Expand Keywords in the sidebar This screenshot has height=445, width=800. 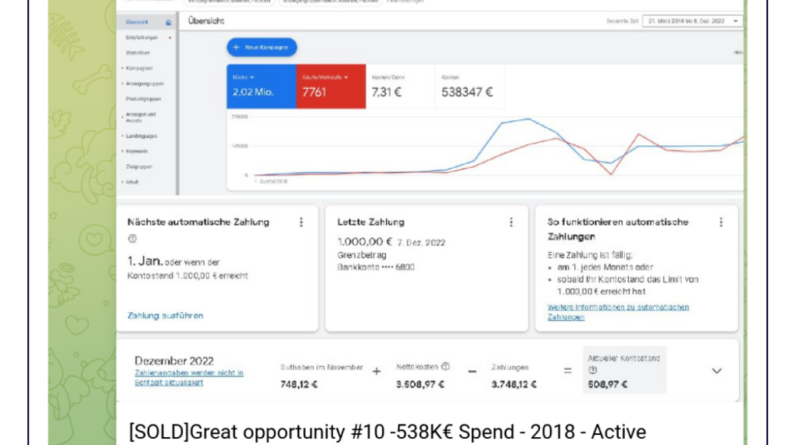[x=122, y=151]
